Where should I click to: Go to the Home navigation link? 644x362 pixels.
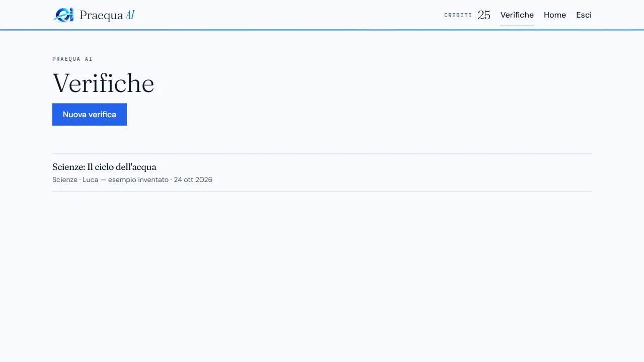tap(554, 15)
